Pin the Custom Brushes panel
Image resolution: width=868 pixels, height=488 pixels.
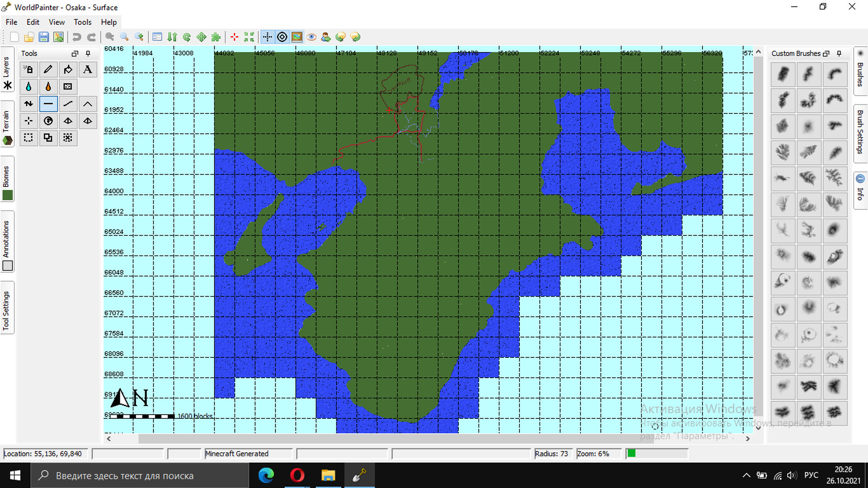839,53
